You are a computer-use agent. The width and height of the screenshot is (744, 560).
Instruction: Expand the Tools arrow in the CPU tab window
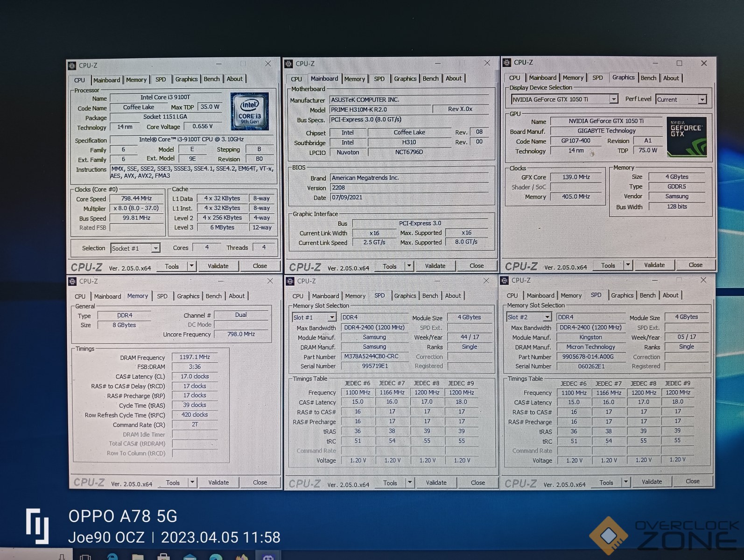[x=191, y=266]
